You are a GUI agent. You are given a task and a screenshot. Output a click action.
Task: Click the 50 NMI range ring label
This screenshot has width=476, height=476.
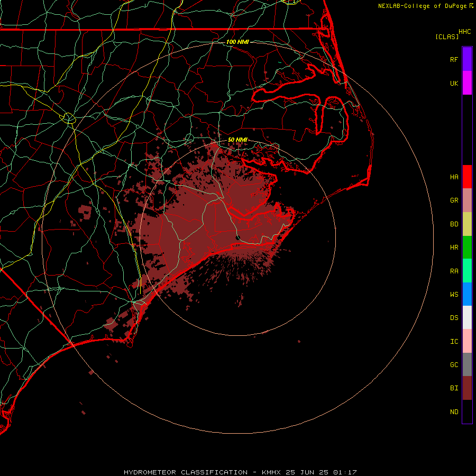point(237,140)
